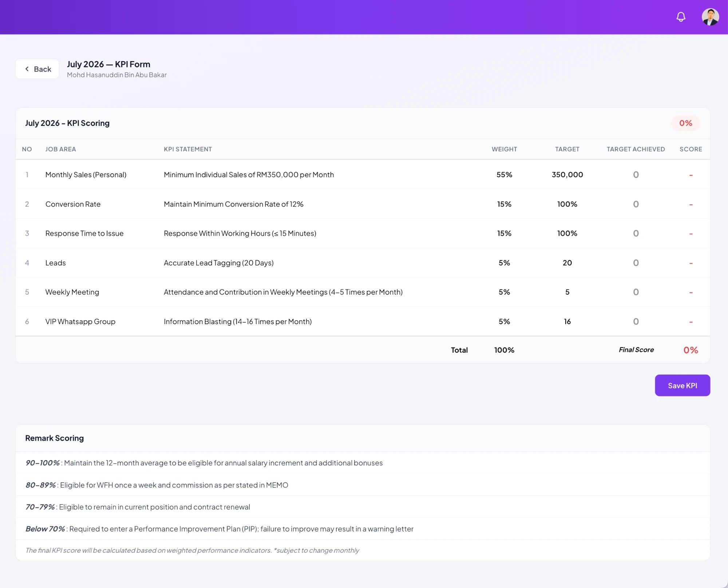Edit Target Achieved for Conversion Rate

(x=636, y=204)
